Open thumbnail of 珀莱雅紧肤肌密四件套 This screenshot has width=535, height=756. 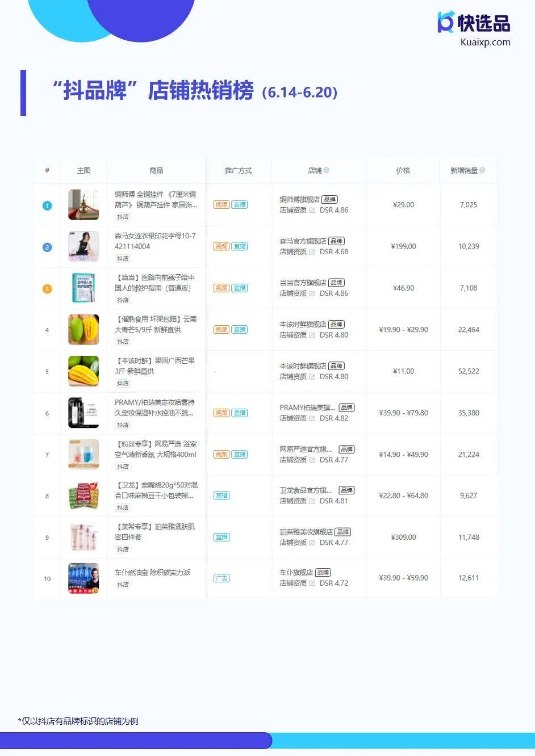pyautogui.click(x=83, y=537)
